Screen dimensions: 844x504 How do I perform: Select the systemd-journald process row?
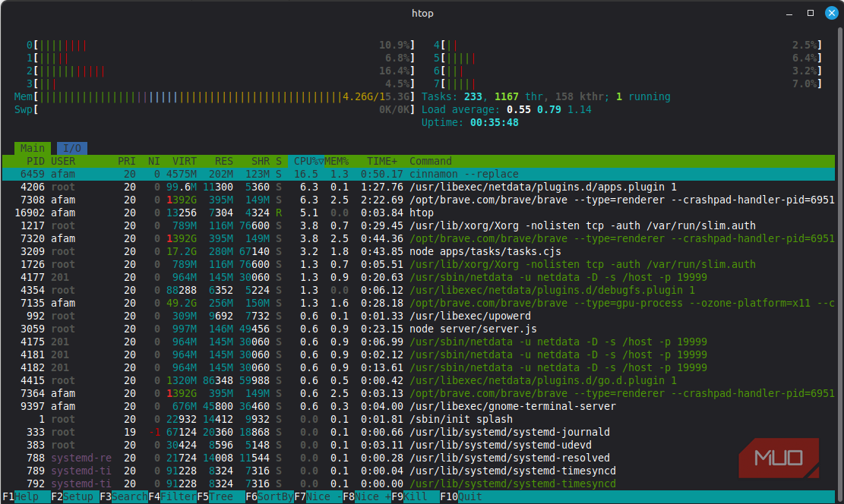pos(419,432)
